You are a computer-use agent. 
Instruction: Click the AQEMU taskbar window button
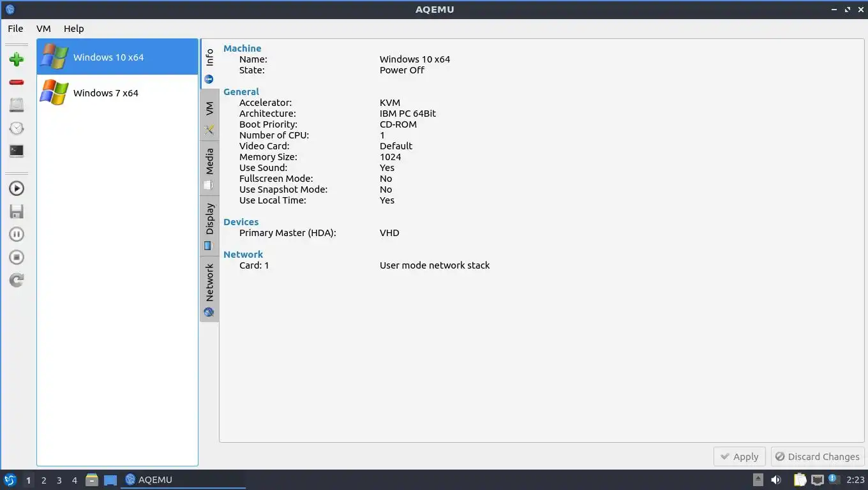pyautogui.click(x=184, y=480)
